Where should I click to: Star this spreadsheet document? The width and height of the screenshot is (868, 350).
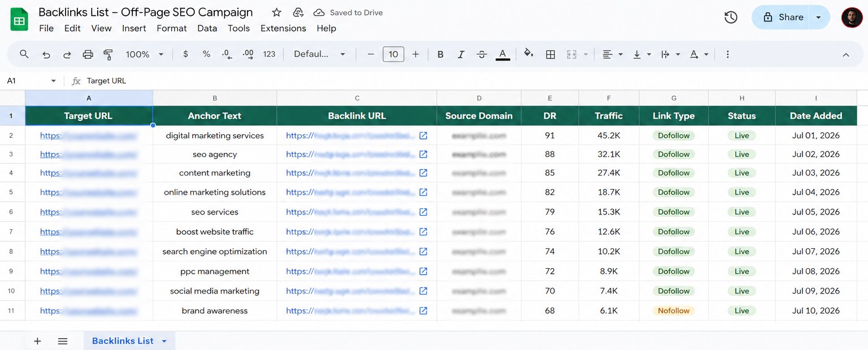(x=276, y=12)
